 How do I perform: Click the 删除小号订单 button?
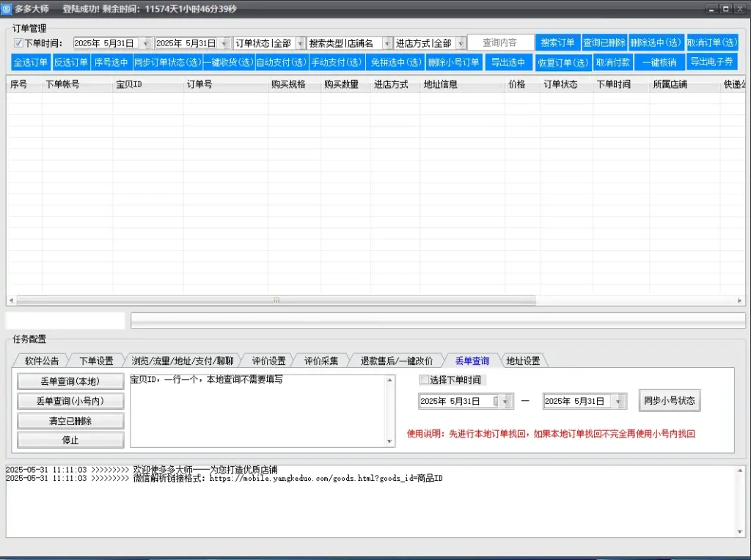pyautogui.click(x=453, y=62)
